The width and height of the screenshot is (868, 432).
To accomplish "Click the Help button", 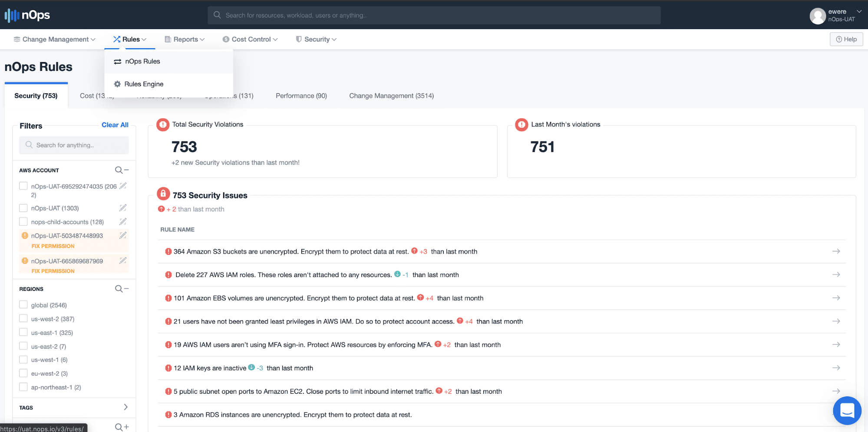I will 846,39.
